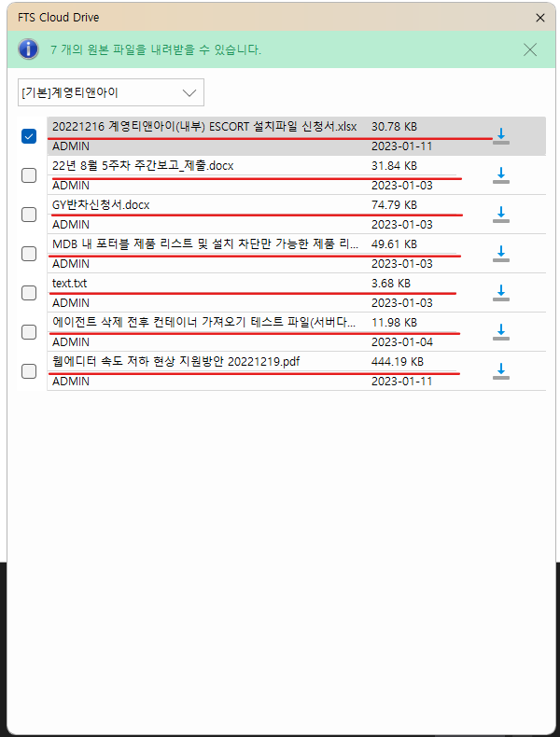The height and width of the screenshot is (737, 560).
Task: Click the GY반차신청서.docx file name
Action: click(101, 205)
